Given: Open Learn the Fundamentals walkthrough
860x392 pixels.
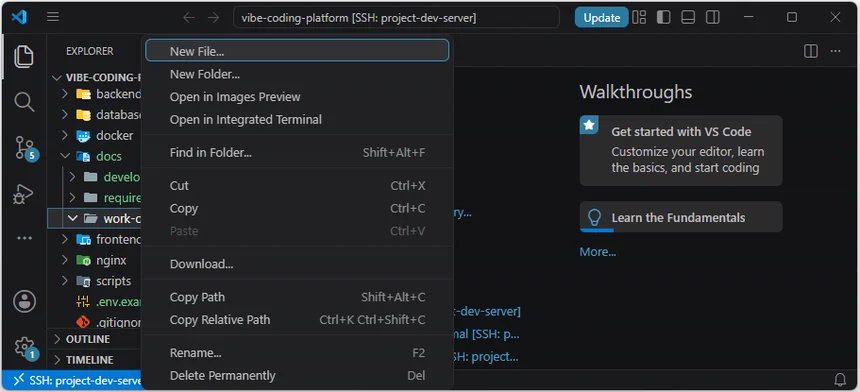Looking at the screenshot, I should [681, 217].
